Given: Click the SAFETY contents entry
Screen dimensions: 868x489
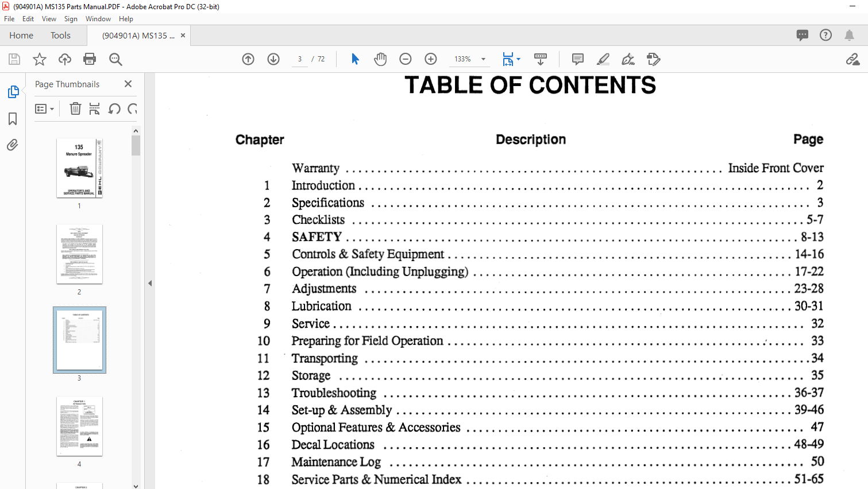Looking at the screenshot, I should click(x=317, y=237).
